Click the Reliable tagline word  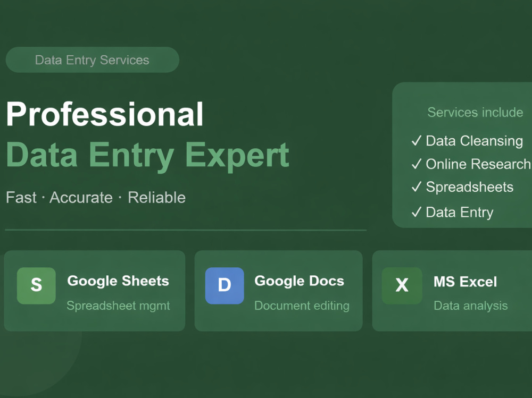click(x=157, y=197)
